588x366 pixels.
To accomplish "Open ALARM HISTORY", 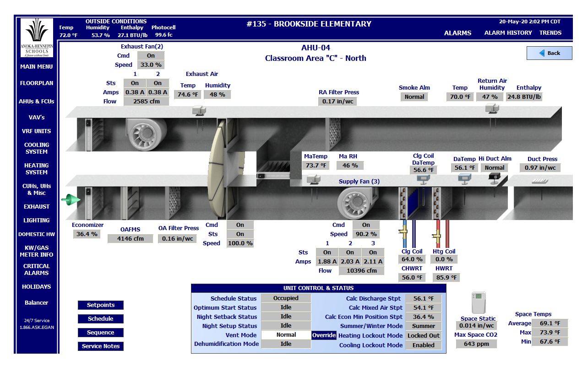I will [x=508, y=33].
